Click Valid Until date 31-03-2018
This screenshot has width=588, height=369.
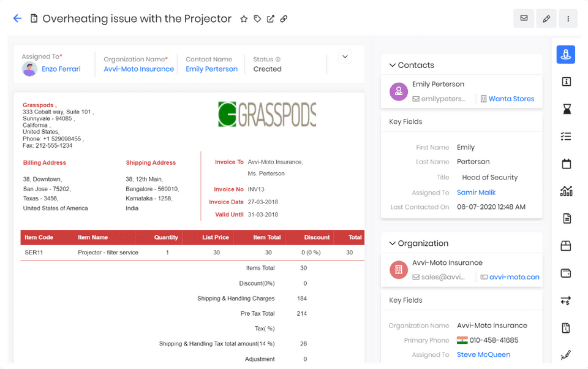click(263, 215)
